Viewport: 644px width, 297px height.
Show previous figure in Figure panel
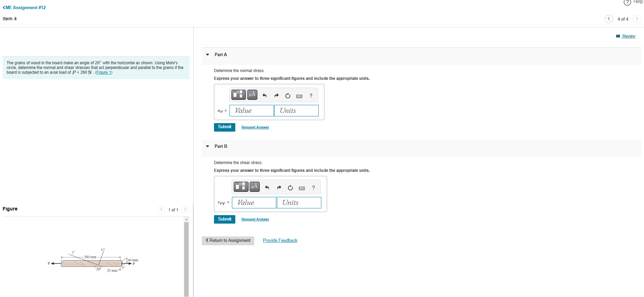pyautogui.click(x=162, y=210)
